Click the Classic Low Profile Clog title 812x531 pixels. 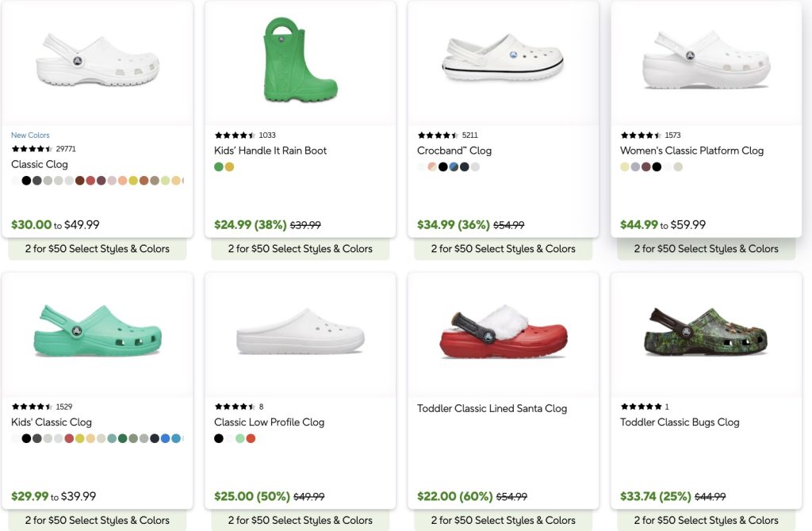pos(269,422)
